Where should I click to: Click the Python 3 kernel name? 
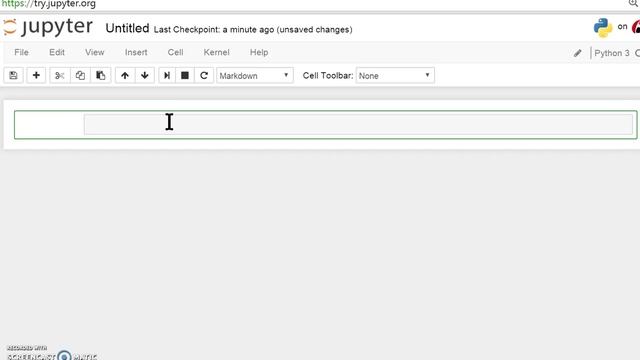point(612,53)
